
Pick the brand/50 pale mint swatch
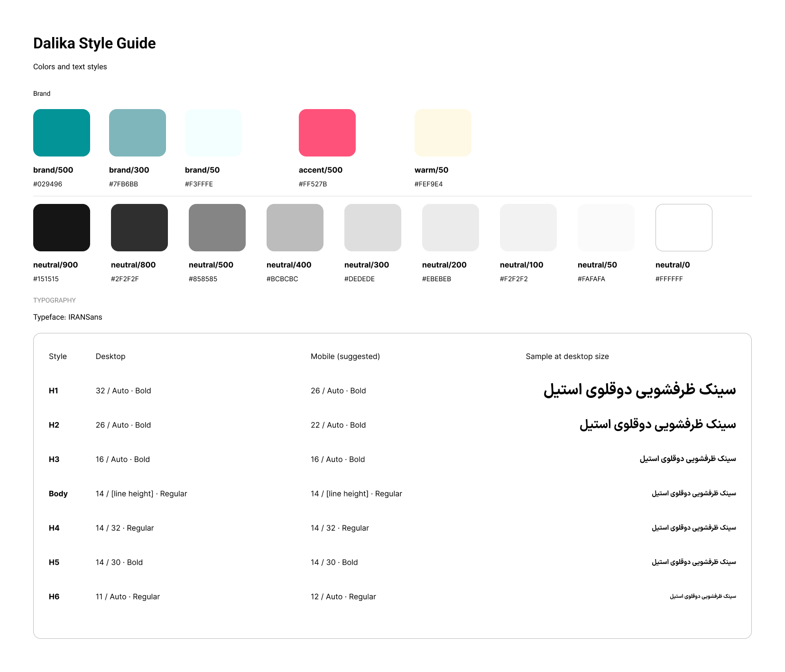[213, 133]
